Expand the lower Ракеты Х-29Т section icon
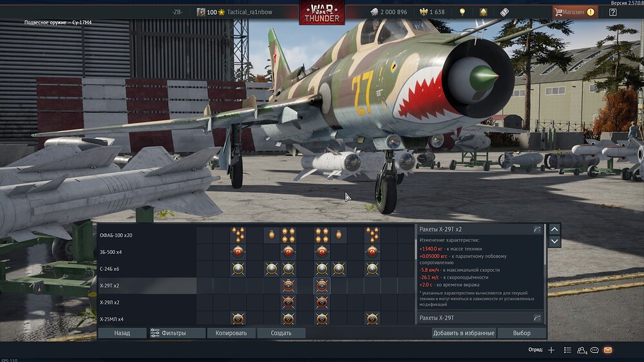 click(537, 318)
